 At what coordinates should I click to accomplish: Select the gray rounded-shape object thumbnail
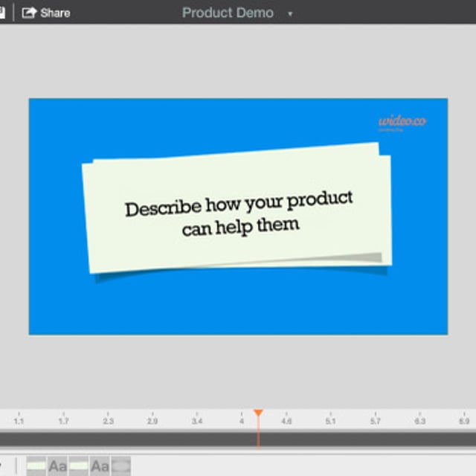click(x=121, y=466)
